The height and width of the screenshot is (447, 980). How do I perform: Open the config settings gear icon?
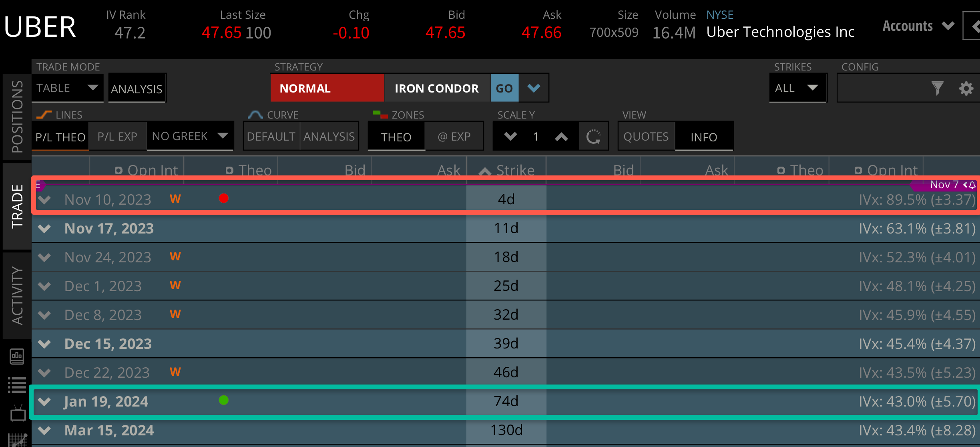966,88
